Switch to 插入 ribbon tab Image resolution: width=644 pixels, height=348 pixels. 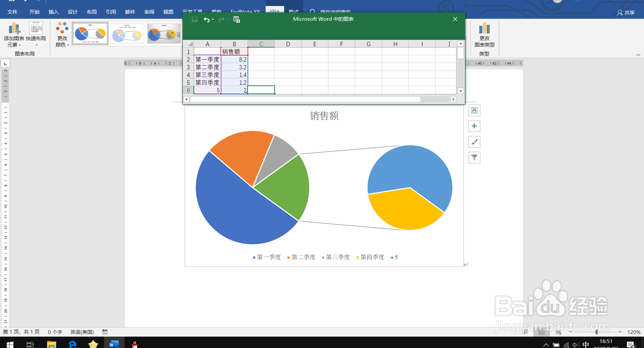tap(54, 12)
